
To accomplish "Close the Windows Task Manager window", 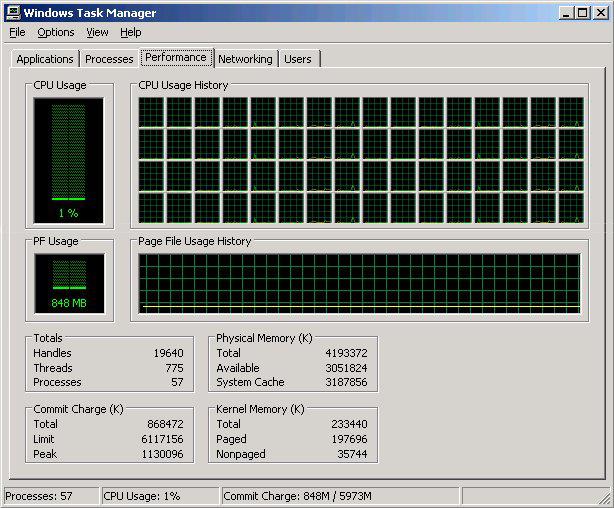I will point(599,13).
